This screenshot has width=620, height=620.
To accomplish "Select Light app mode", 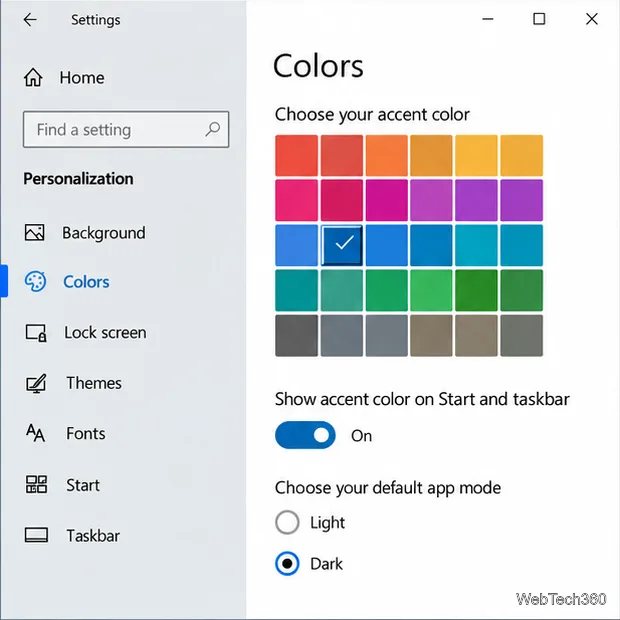I will (x=287, y=522).
